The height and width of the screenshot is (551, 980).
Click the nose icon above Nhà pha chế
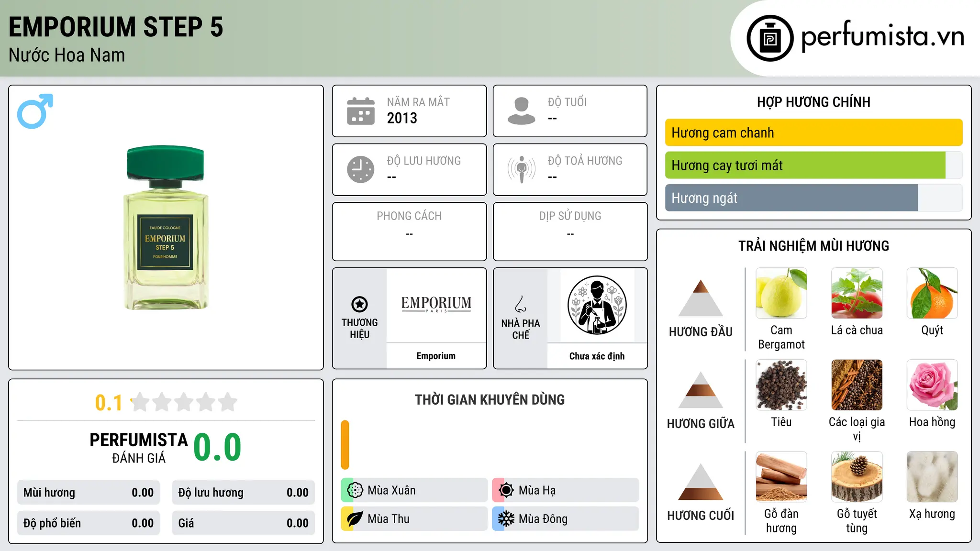coord(521,304)
